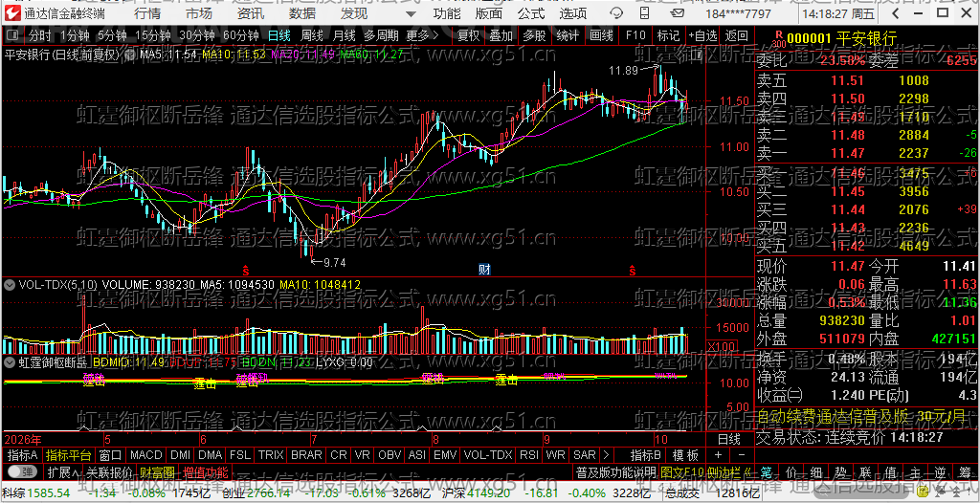Toggle the 弹 popup switch
The image size is (980, 503).
pyautogui.click(x=21, y=471)
